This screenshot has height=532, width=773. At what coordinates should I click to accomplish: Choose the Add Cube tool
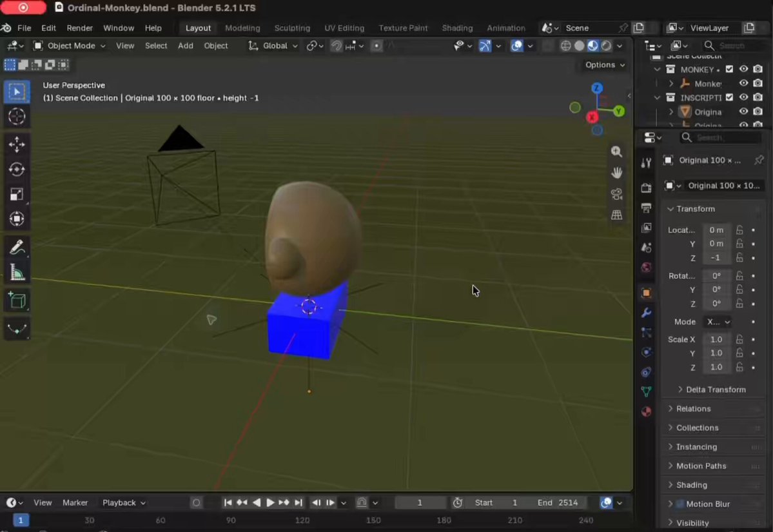(17, 300)
